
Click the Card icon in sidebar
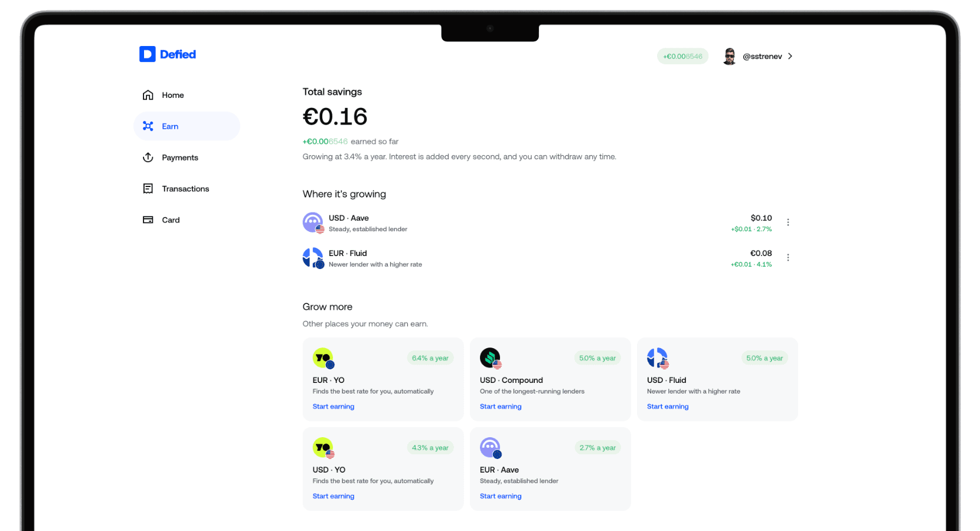[x=148, y=220]
